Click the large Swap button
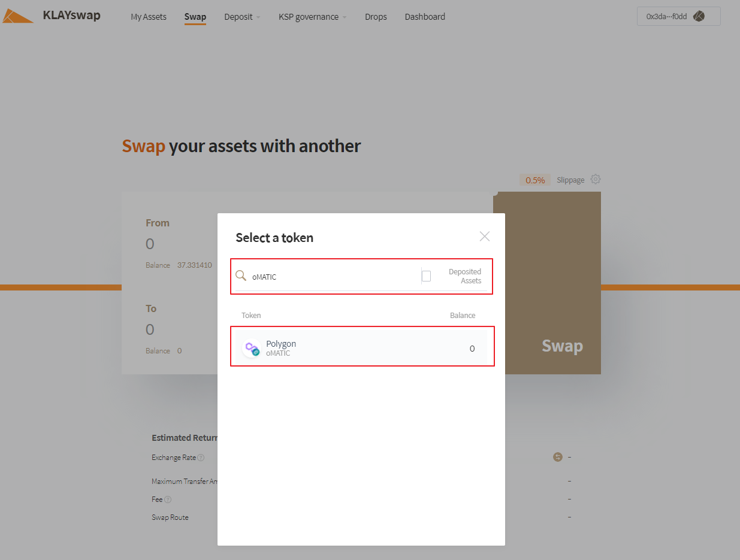The height and width of the screenshot is (560, 740). pos(547,283)
